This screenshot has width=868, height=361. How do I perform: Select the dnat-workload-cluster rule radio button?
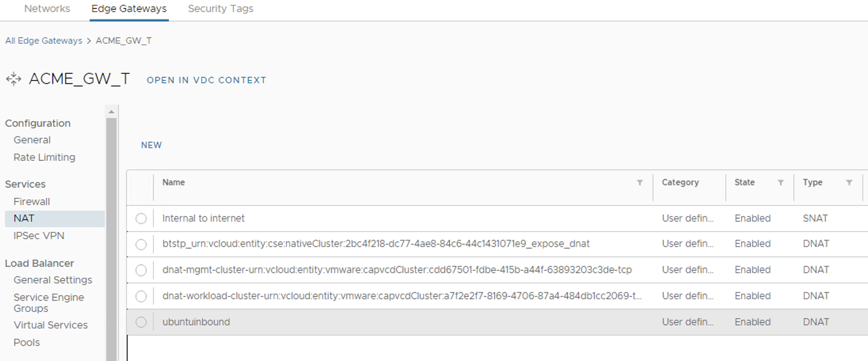coord(141,296)
